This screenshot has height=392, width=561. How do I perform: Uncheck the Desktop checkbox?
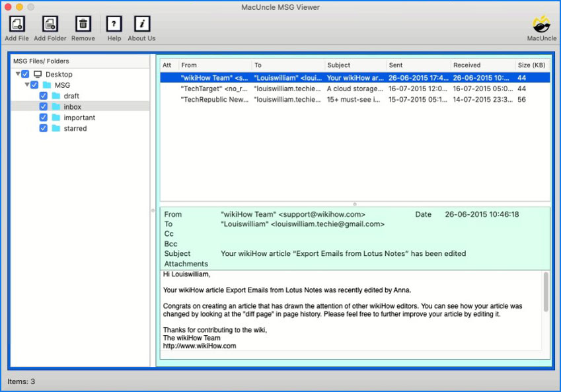[x=25, y=74]
